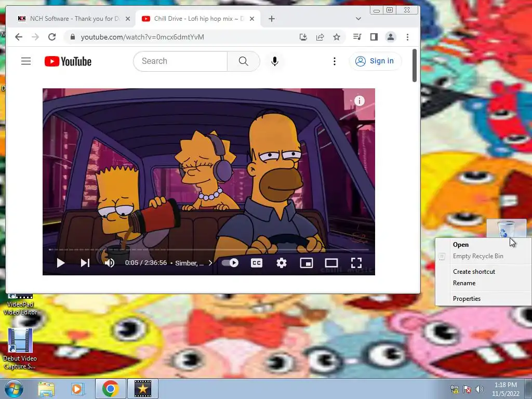Click the video time 0:05 / 2:36:56
532x399 pixels.
pos(146,263)
